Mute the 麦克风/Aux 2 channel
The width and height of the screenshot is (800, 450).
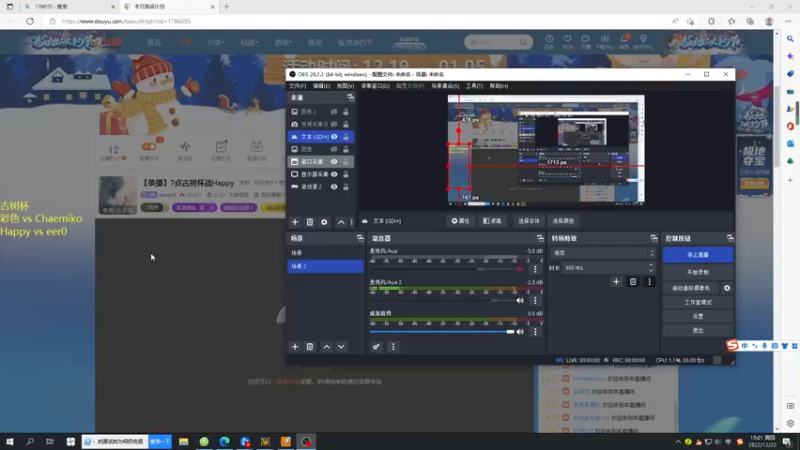pos(520,301)
